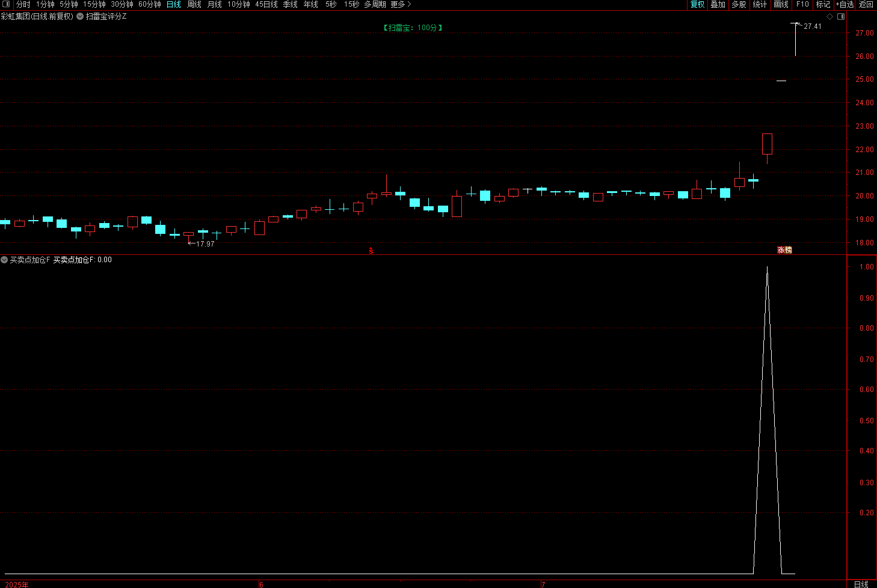The image size is (877, 588).
Task: Click the month 6 marker on time axis
Action: click(261, 584)
